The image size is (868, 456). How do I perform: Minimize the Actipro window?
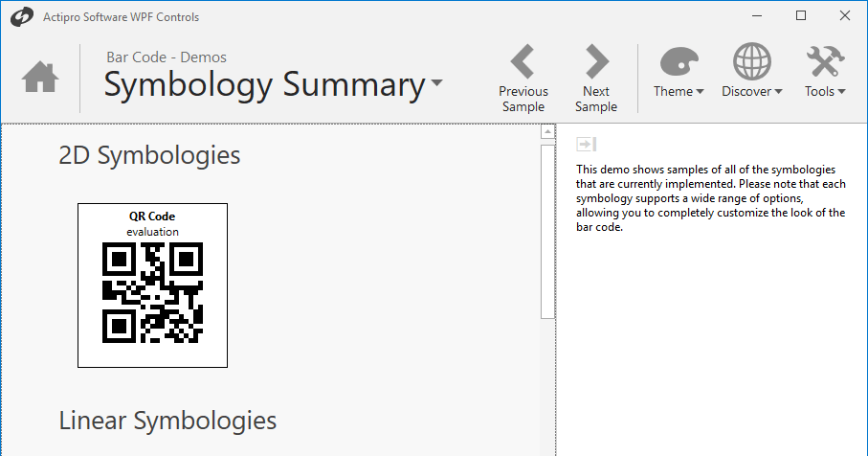[x=757, y=16]
